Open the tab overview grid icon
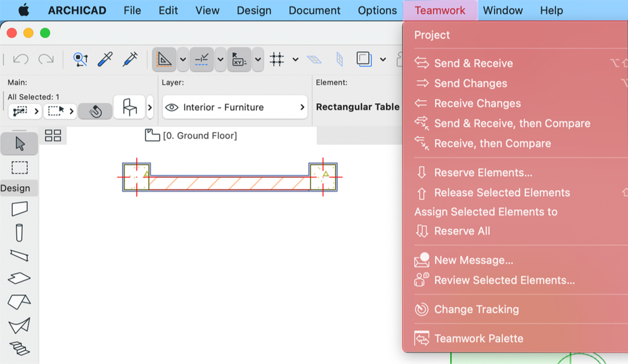 (x=53, y=136)
